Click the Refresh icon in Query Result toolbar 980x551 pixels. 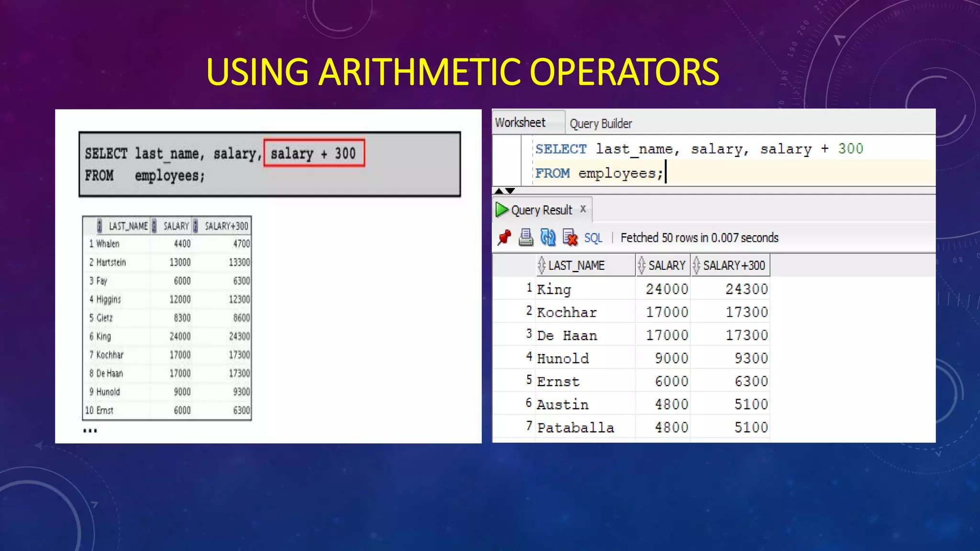pyautogui.click(x=547, y=237)
